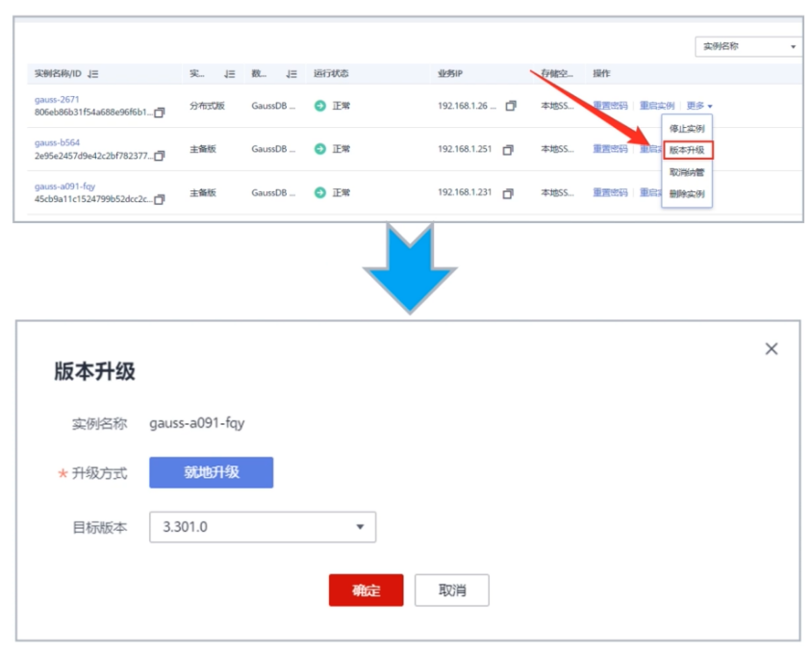Choose 版本升级 from the menu
Screen dimensions: 812x653
click(x=687, y=150)
